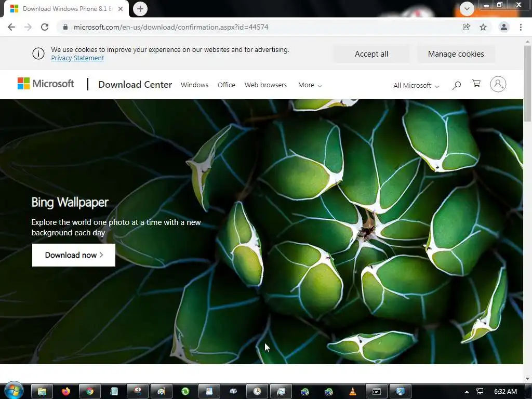This screenshot has height=399, width=532.
Task: Open the tab search dropdown arrow
Action: pos(467,9)
